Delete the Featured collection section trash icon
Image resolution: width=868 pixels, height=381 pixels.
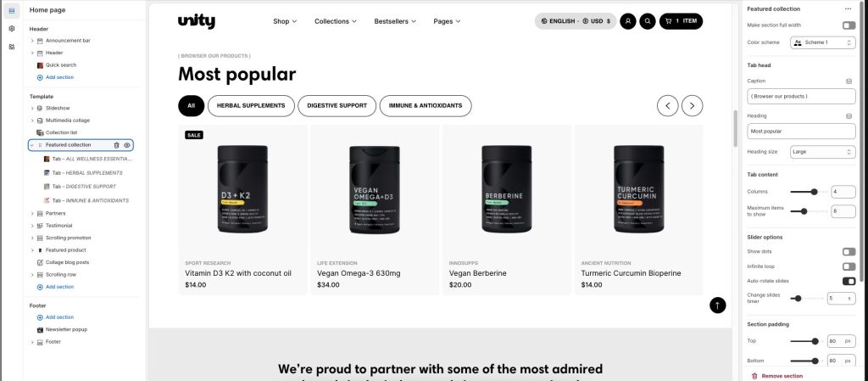point(116,145)
